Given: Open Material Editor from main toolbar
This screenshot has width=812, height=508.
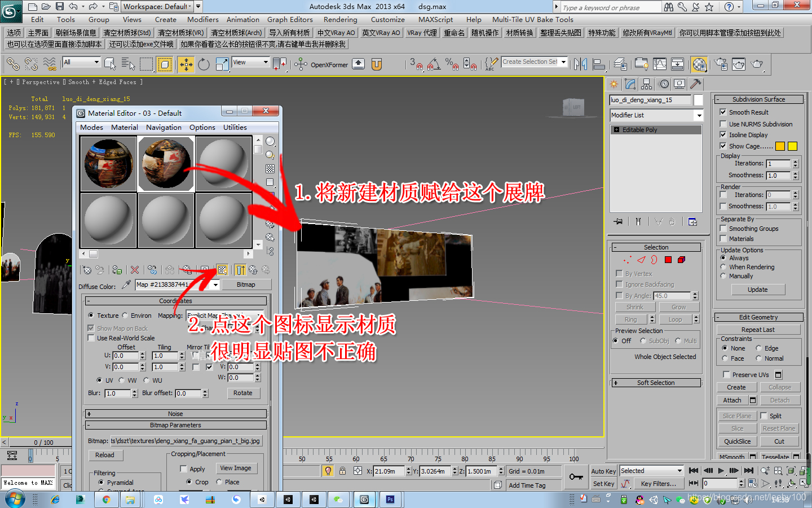Looking at the screenshot, I should click(x=699, y=64).
